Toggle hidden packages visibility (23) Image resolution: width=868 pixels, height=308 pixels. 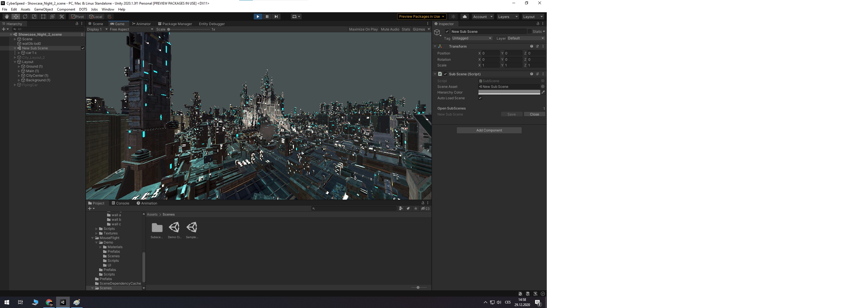point(425,208)
